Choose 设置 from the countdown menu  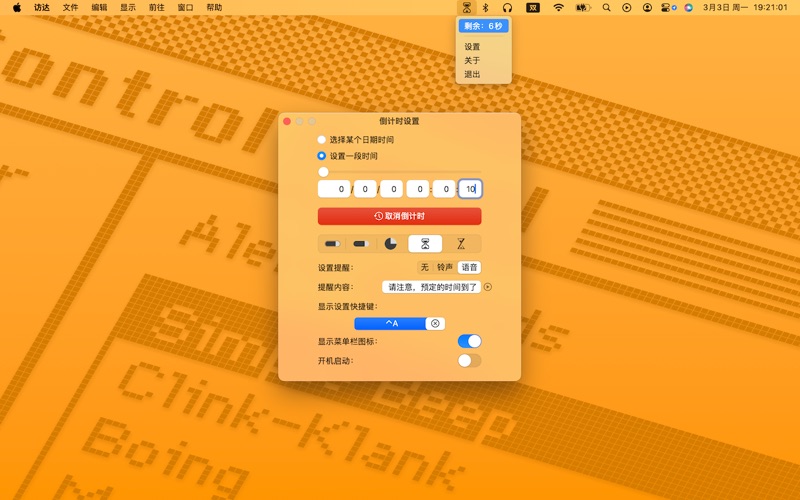click(472, 46)
